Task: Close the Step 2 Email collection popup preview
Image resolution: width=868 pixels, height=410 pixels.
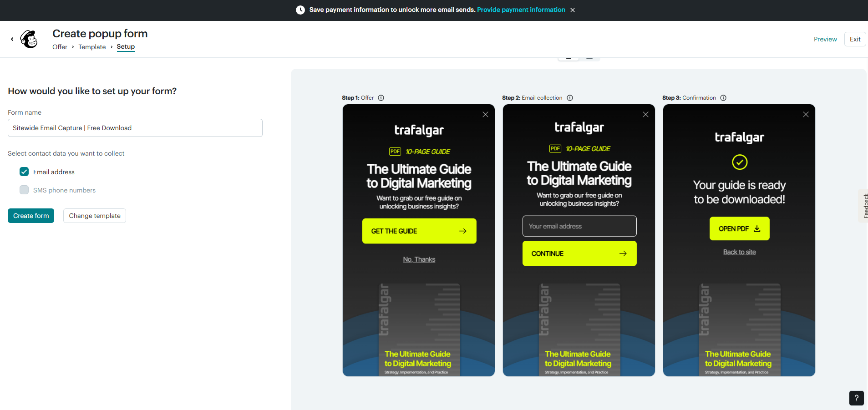Action: [645, 115]
